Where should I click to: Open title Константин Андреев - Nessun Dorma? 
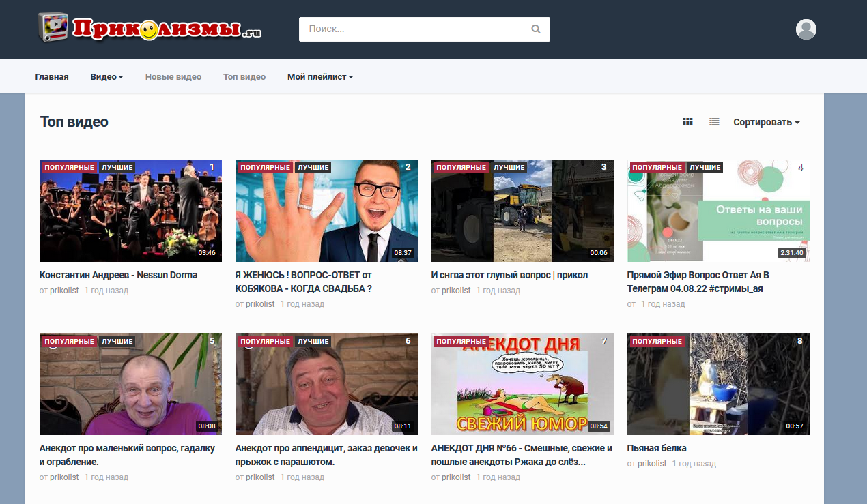(x=118, y=275)
